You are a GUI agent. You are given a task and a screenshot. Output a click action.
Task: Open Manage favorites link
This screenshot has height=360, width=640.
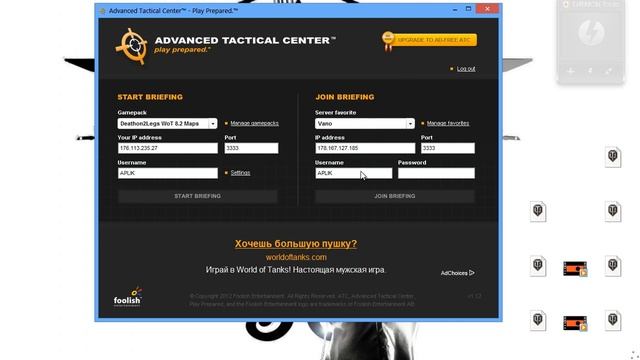(x=448, y=123)
